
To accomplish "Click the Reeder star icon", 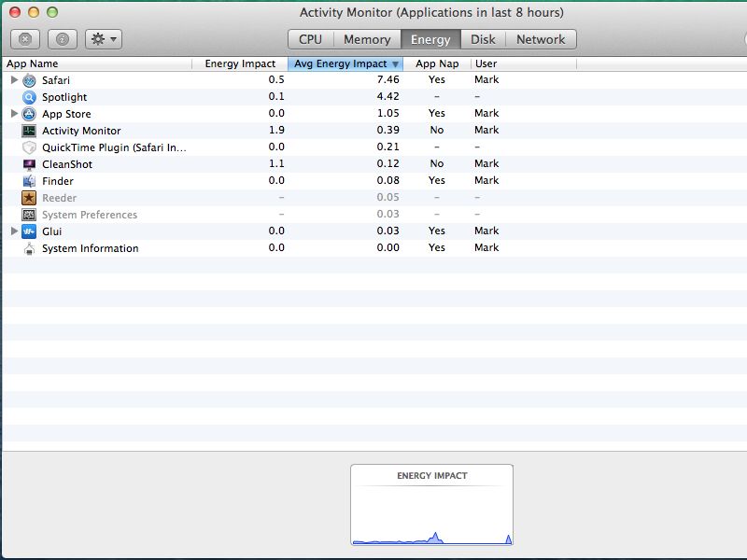I will point(29,198).
